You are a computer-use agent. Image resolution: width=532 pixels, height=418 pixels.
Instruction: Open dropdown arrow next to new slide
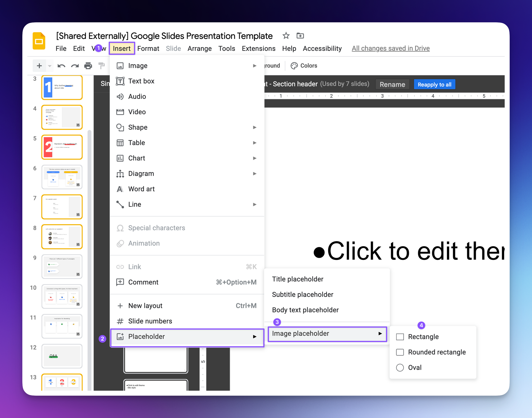click(x=50, y=66)
